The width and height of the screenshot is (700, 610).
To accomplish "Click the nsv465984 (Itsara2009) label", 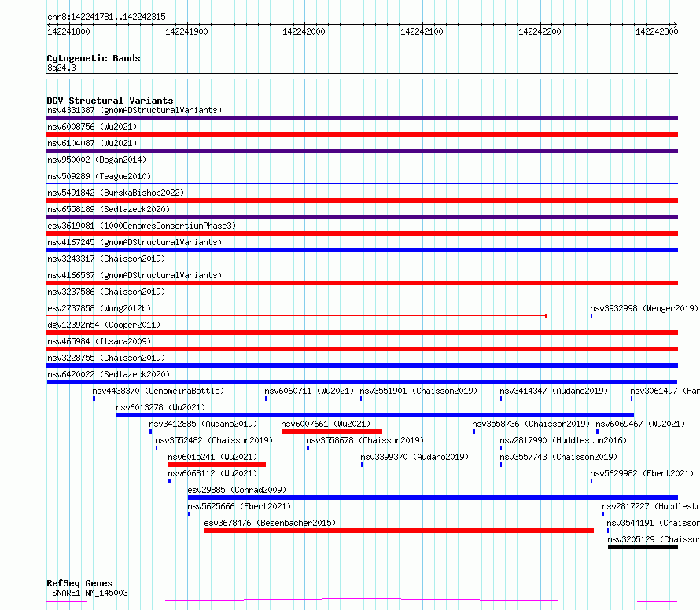I will coord(99,341).
